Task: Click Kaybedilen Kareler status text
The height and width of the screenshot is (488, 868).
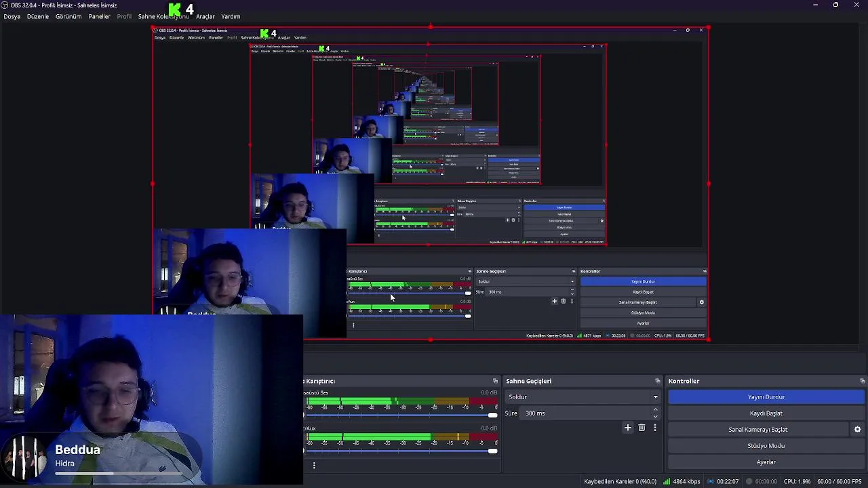Action: (x=620, y=481)
